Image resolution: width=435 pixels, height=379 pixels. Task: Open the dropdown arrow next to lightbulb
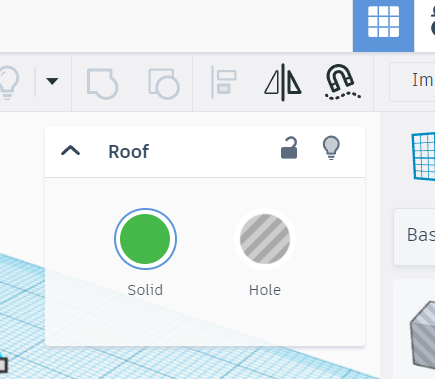click(52, 81)
